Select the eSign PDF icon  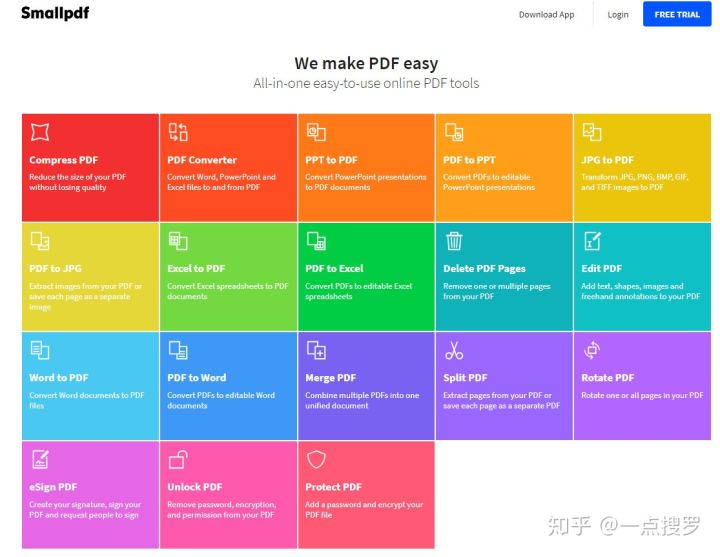40,459
